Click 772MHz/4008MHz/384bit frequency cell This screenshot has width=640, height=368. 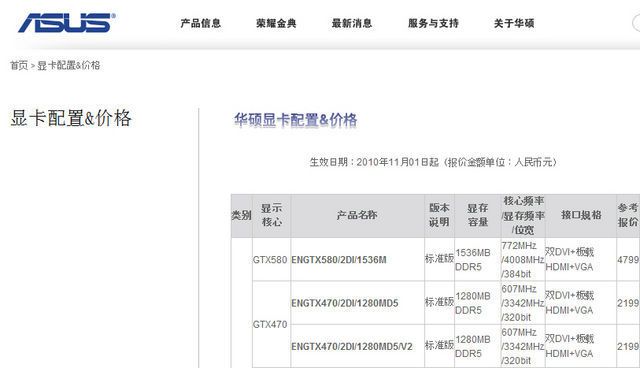[x=523, y=260]
